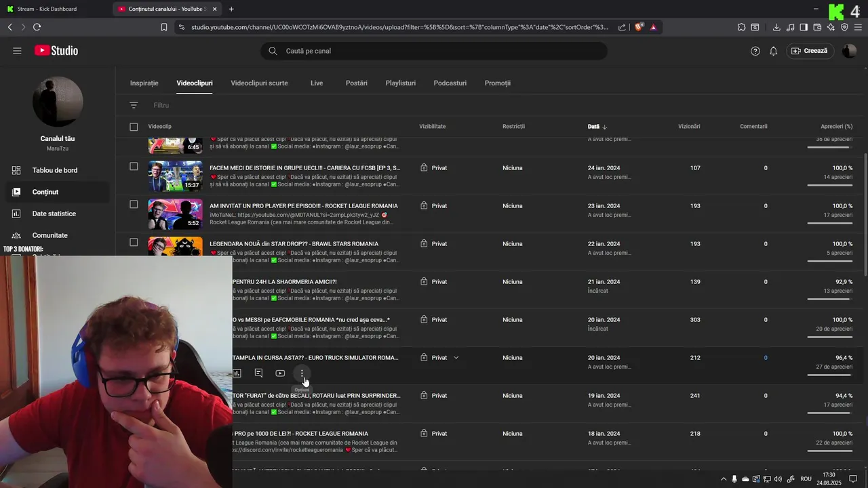The height and width of the screenshot is (488, 868).
Task: Open the notifications bell
Action: (x=773, y=51)
